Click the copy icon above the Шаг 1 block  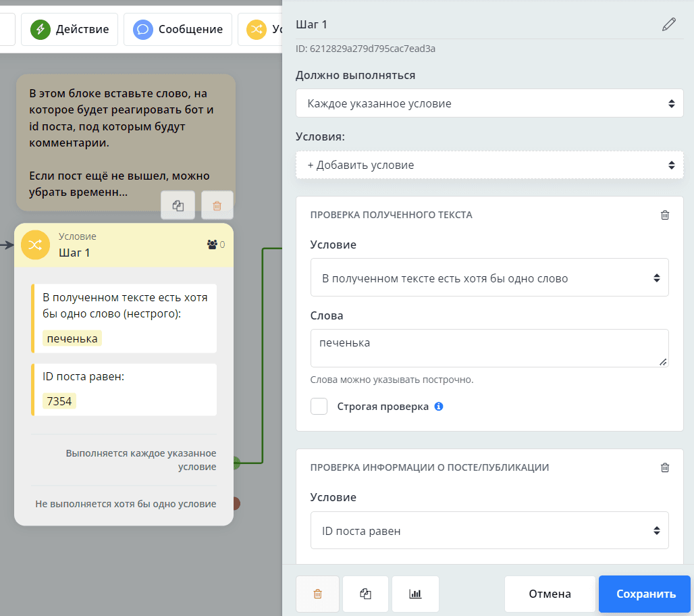tap(178, 206)
